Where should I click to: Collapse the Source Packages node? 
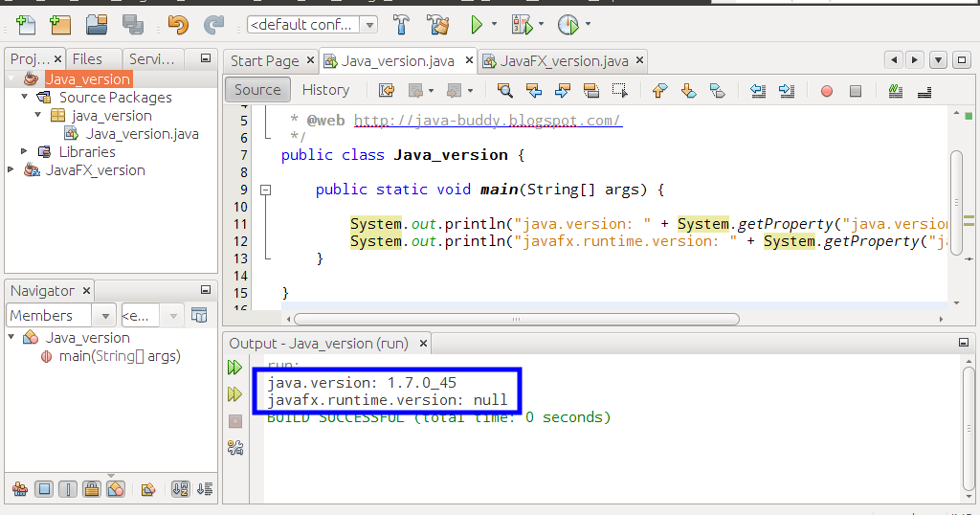(24, 97)
